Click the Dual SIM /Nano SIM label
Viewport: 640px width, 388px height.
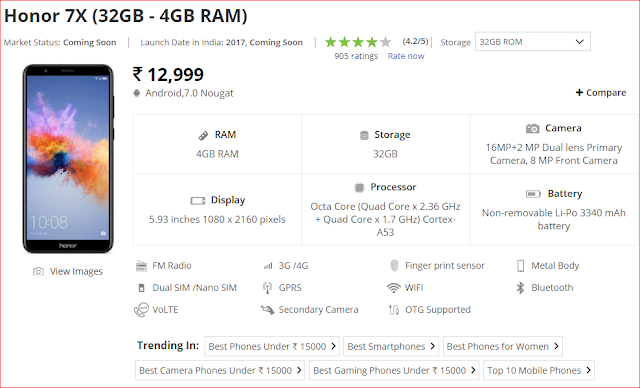click(x=195, y=288)
